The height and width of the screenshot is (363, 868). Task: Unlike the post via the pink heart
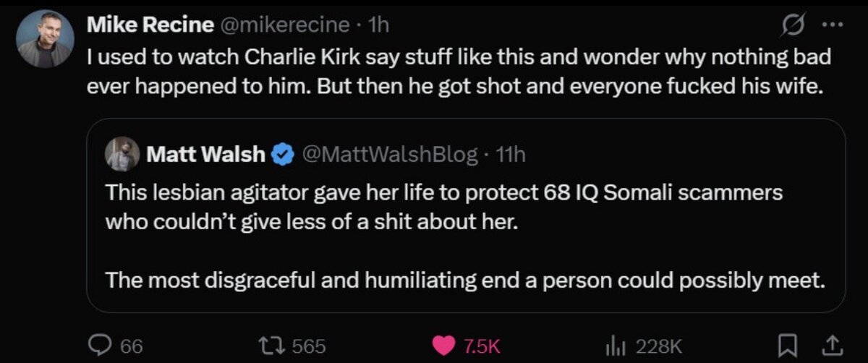coord(443,346)
